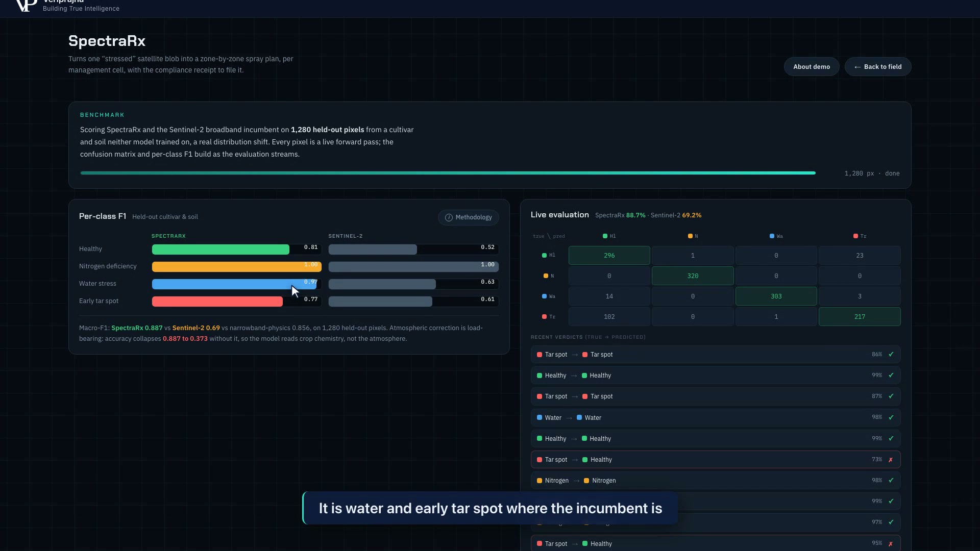
Task: Click the N row label in matrix
Action: (x=549, y=276)
